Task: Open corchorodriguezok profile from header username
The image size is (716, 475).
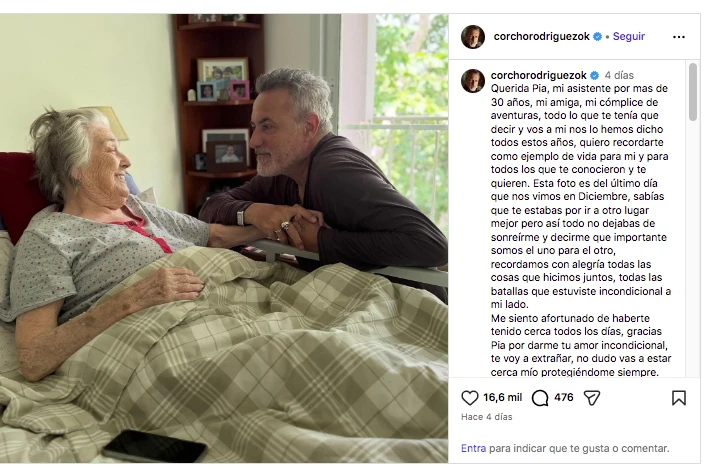Action: tap(541, 37)
